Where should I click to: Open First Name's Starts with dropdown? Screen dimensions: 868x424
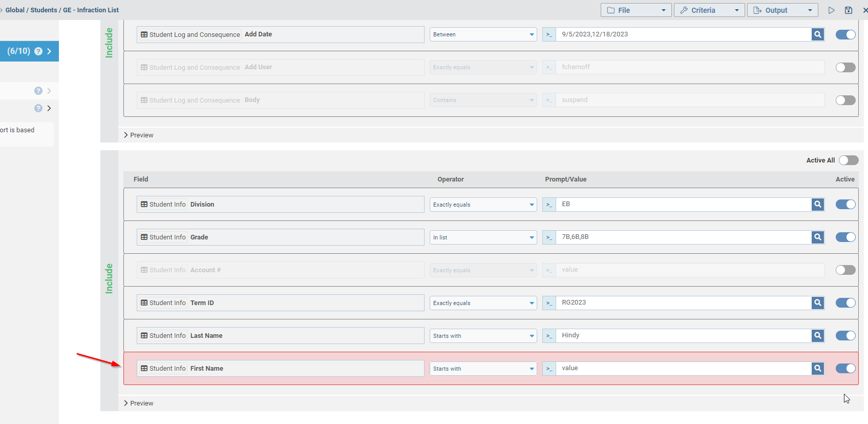point(483,368)
